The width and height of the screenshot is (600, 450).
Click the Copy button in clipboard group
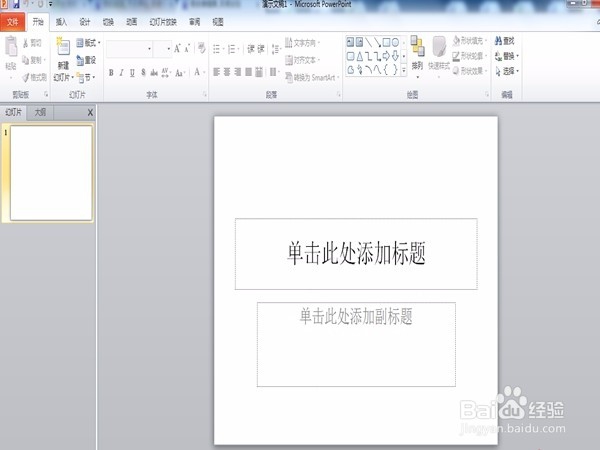point(33,60)
